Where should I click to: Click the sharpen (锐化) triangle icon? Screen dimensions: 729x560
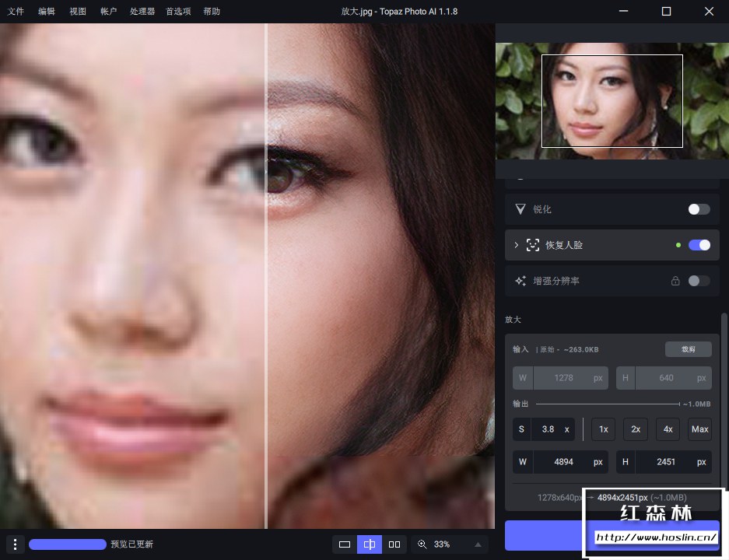520,209
